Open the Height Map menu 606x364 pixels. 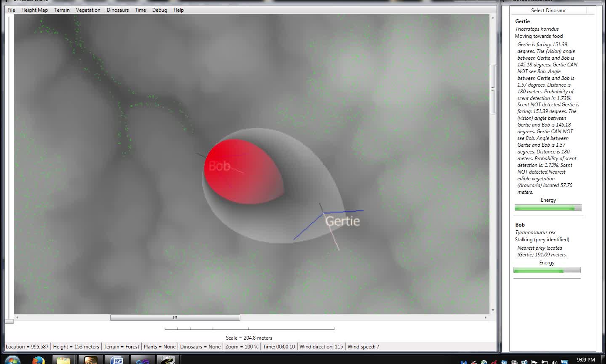pyautogui.click(x=35, y=10)
